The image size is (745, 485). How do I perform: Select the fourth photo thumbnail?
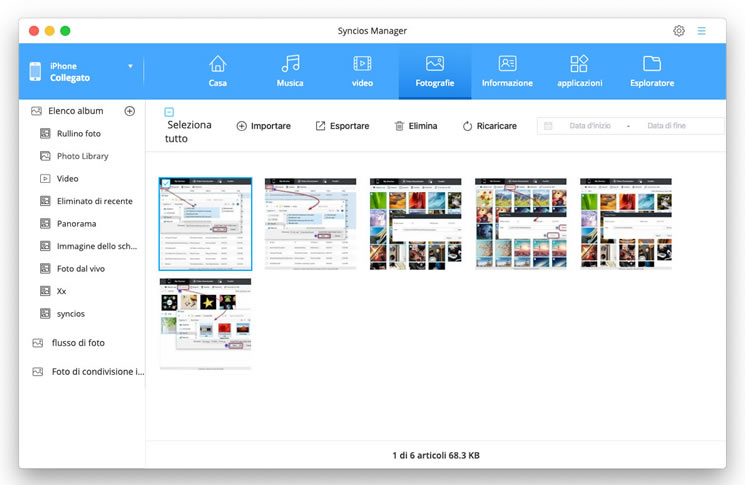(521, 224)
